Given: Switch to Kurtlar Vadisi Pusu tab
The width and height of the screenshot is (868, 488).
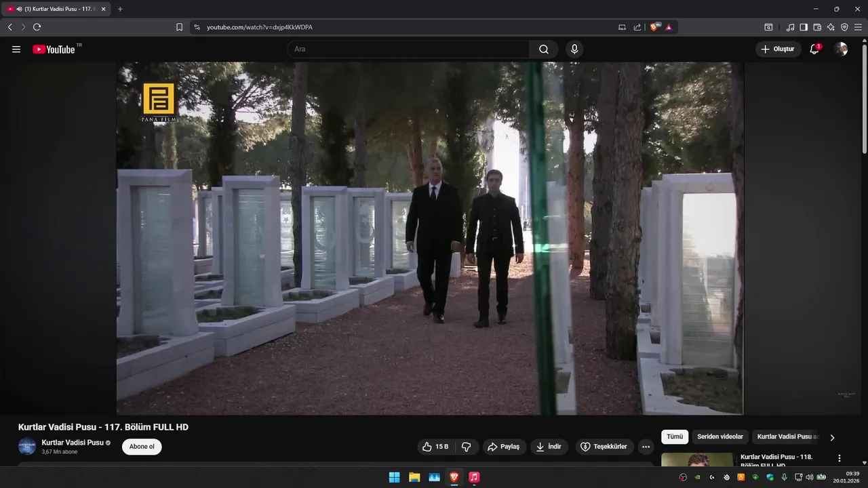Looking at the screenshot, I should pos(56,9).
